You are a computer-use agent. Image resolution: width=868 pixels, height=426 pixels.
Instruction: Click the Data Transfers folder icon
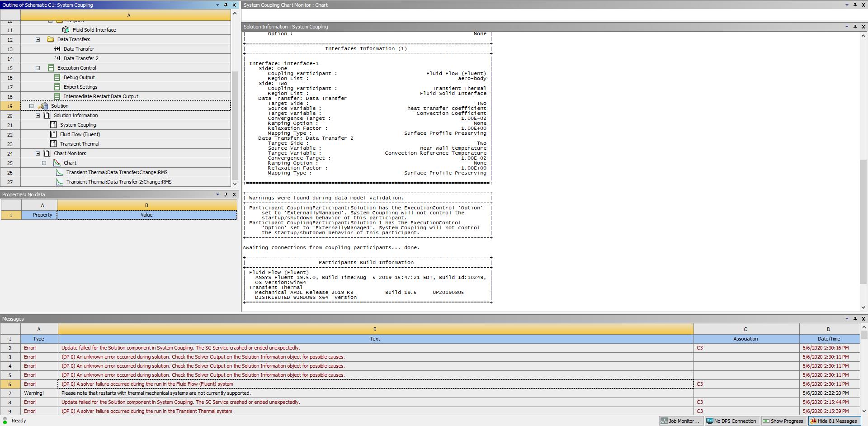51,39
